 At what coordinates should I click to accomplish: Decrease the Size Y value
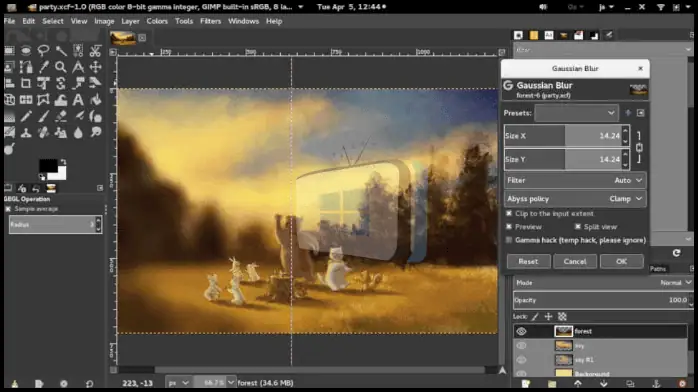(625, 164)
